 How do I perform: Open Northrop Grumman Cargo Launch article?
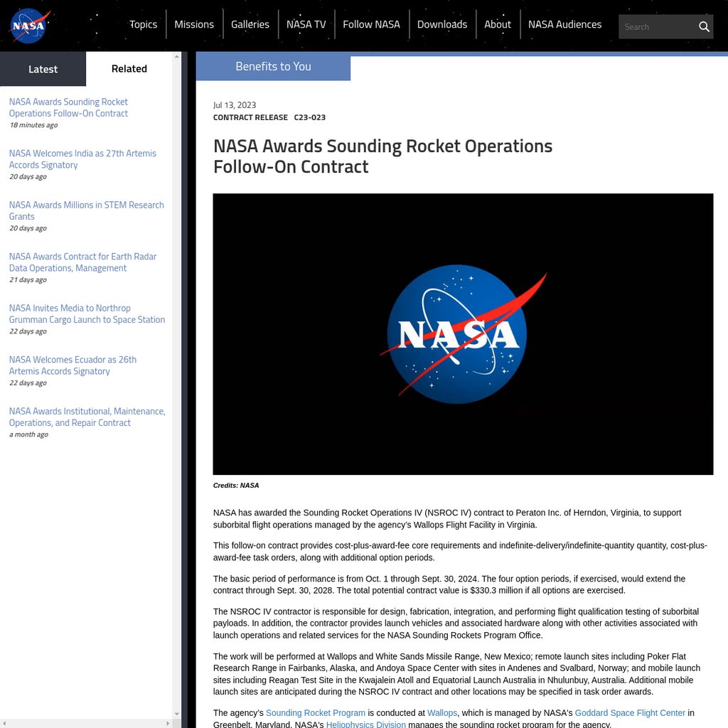point(87,314)
